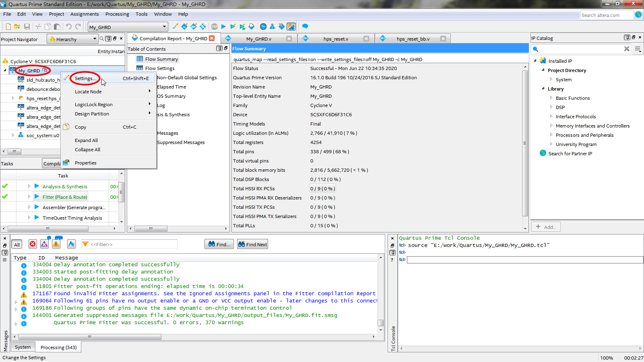Screen dimensions: 644x362
Task: Click the globe icon beside altera.com search
Action: point(638,14)
